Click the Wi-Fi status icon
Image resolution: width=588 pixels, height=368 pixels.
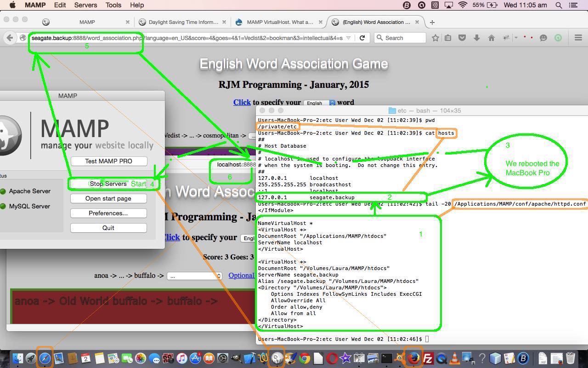[x=463, y=5]
